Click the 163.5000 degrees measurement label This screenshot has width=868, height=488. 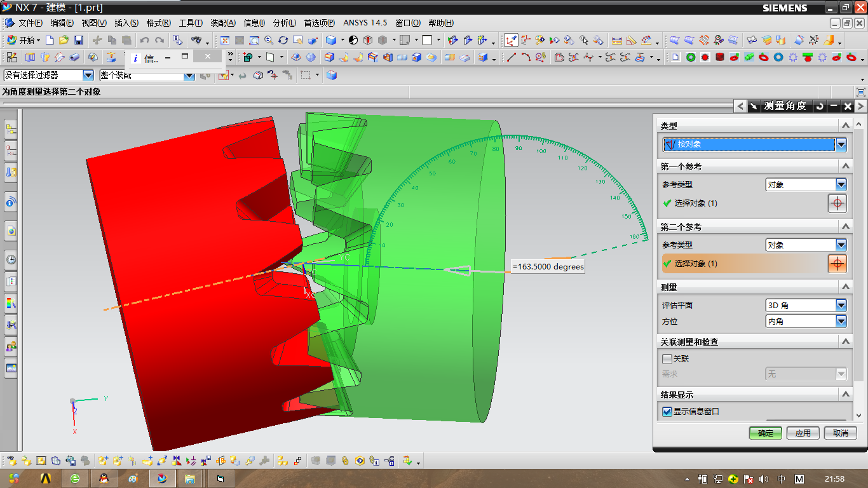click(x=548, y=267)
